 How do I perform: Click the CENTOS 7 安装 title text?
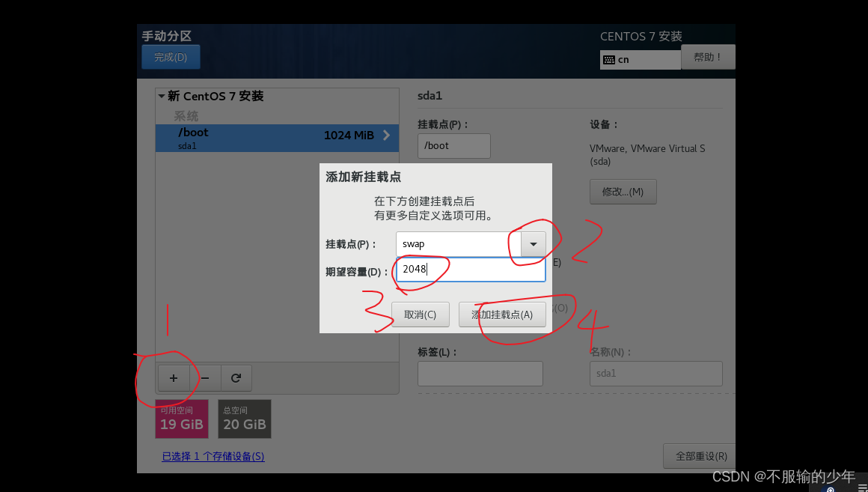641,37
